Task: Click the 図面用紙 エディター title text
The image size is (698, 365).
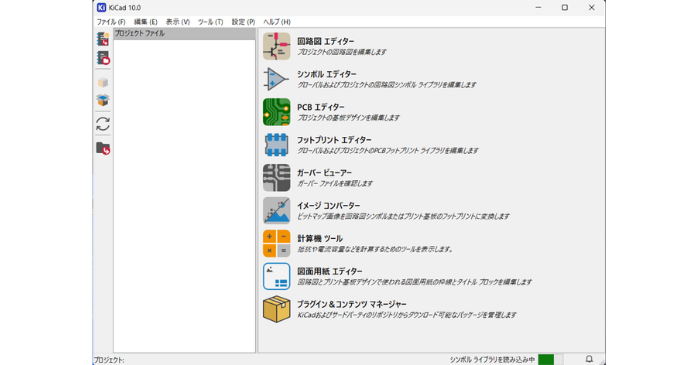Action: (330, 271)
